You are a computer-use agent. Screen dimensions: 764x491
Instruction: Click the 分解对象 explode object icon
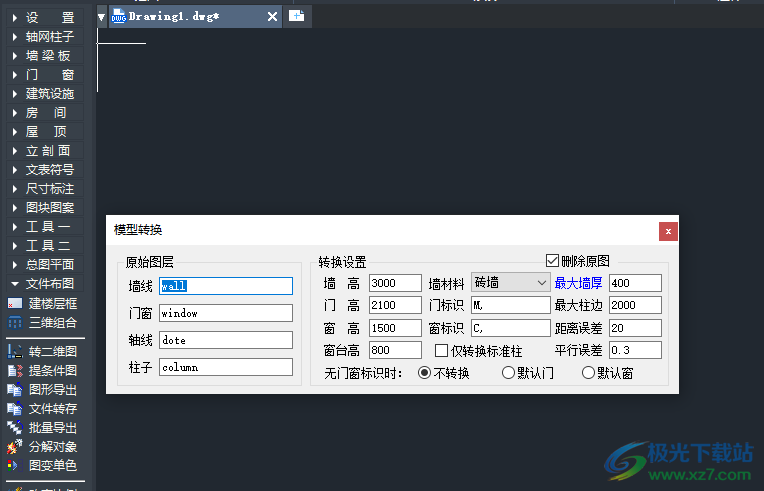pyautogui.click(x=15, y=446)
